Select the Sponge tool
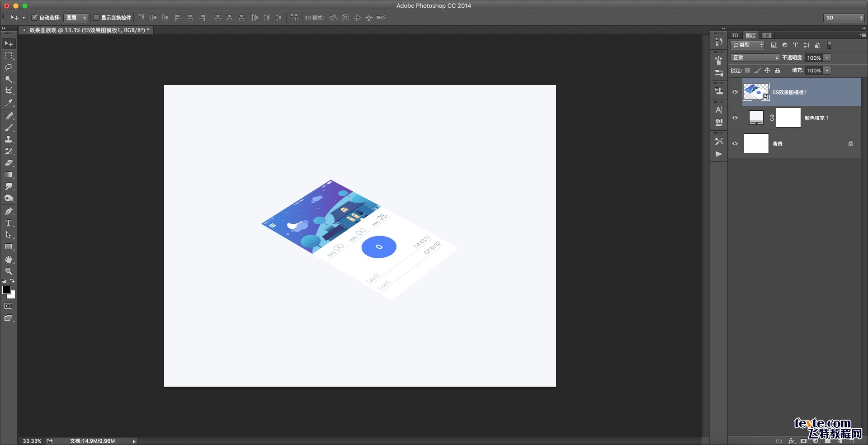The image size is (868, 445). 9,198
